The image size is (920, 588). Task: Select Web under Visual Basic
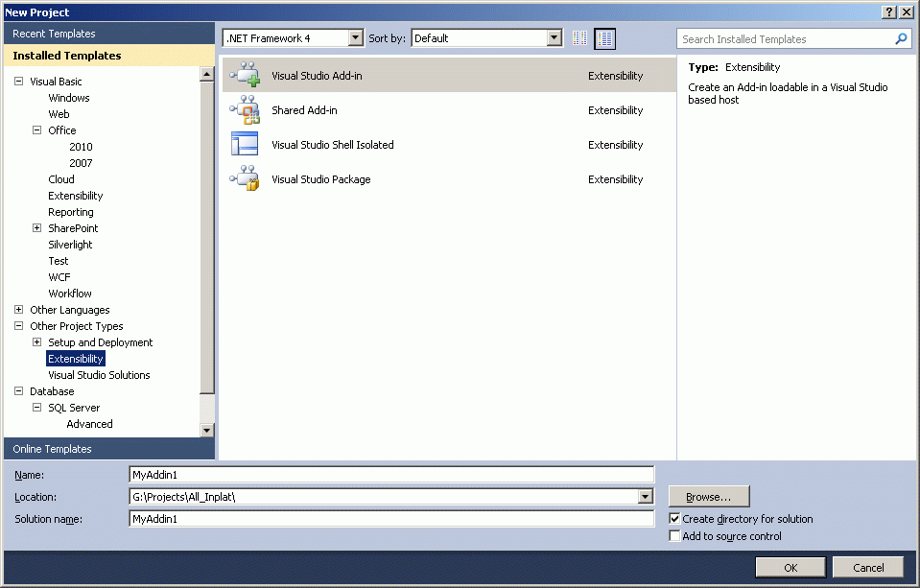(x=59, y=114)
